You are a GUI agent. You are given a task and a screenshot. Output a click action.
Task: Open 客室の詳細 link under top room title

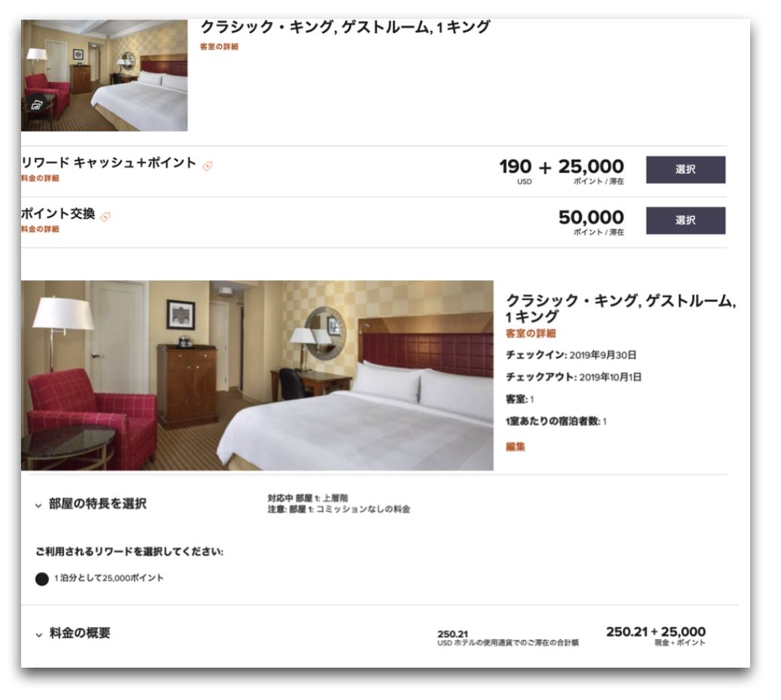point(219,47)
